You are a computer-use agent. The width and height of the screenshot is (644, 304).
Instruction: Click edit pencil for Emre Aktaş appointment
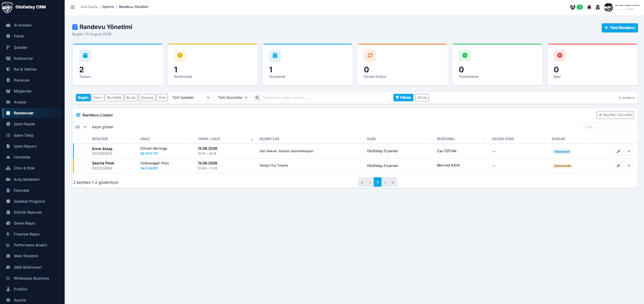click(618, 151)
